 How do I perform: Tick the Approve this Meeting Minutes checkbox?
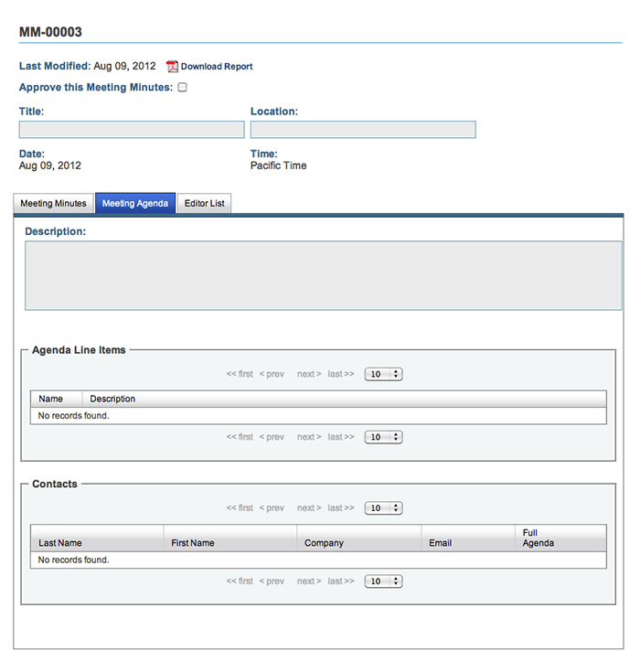pos(183,88)
